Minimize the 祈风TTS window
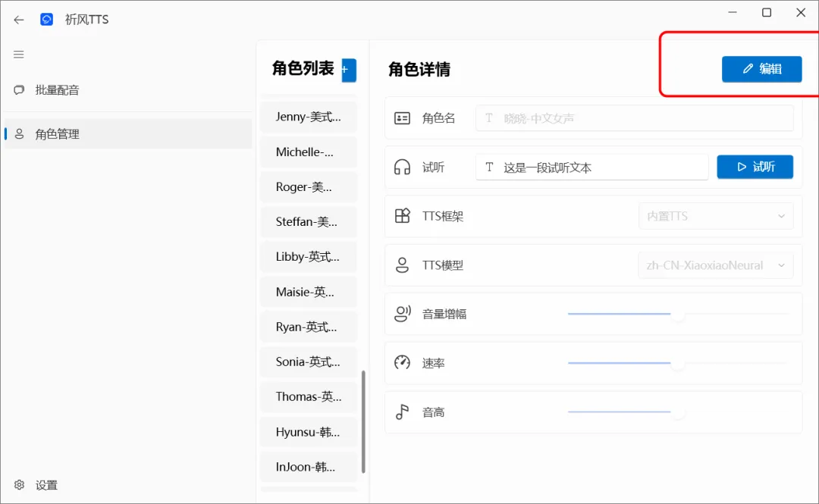Screen dimensions: 819x504 point(733,12)
